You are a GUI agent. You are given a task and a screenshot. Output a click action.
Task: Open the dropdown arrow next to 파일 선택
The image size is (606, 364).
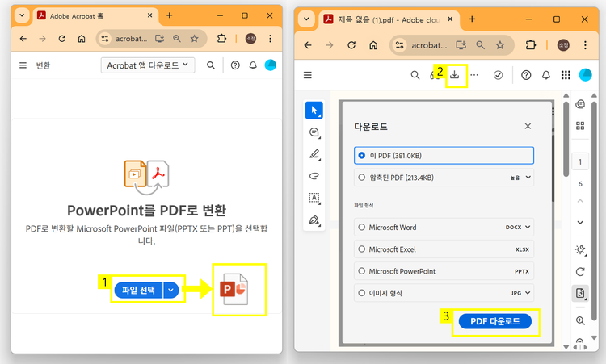171,290
